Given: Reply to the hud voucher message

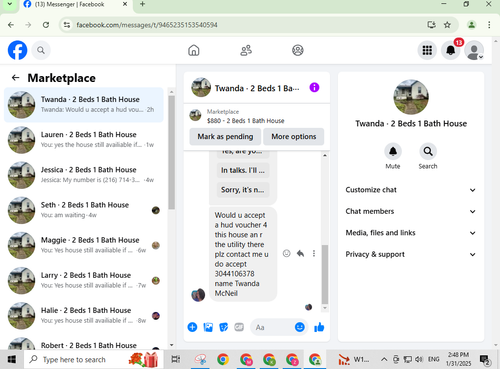Looking at the screenshot, I should point(300,254).
